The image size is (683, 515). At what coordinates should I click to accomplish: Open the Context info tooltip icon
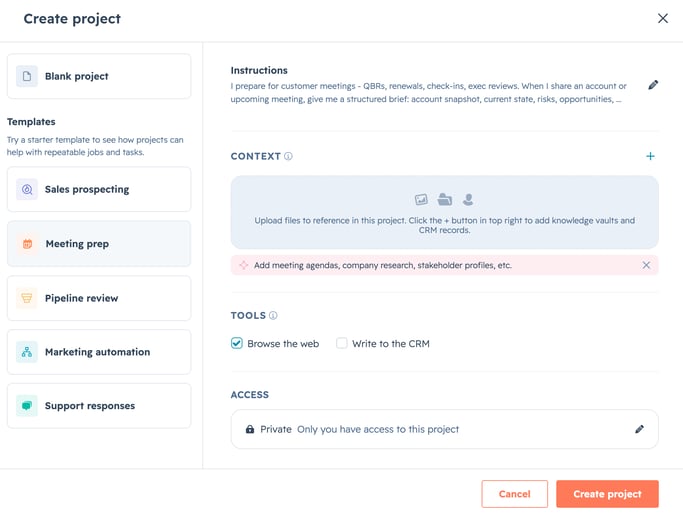coord(288,156)
